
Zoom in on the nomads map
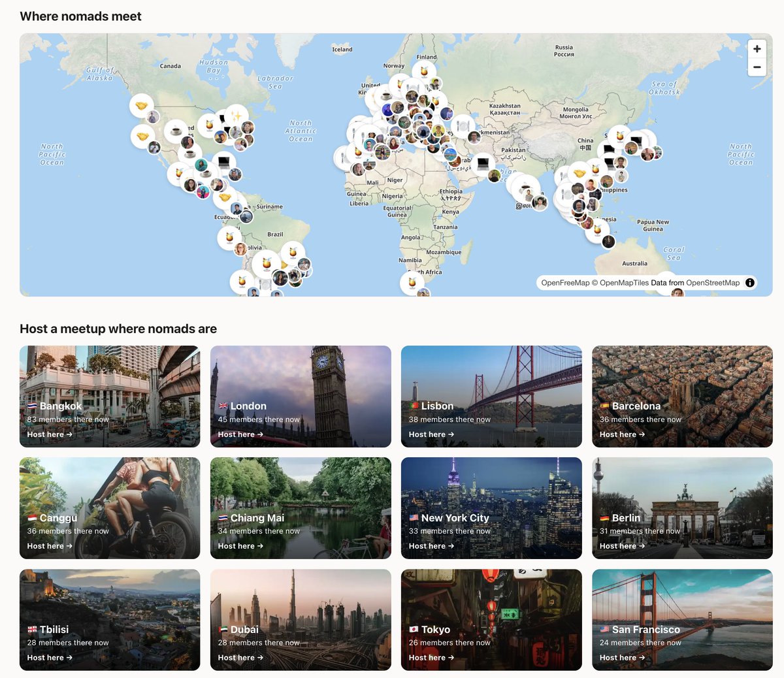[757, 48]
